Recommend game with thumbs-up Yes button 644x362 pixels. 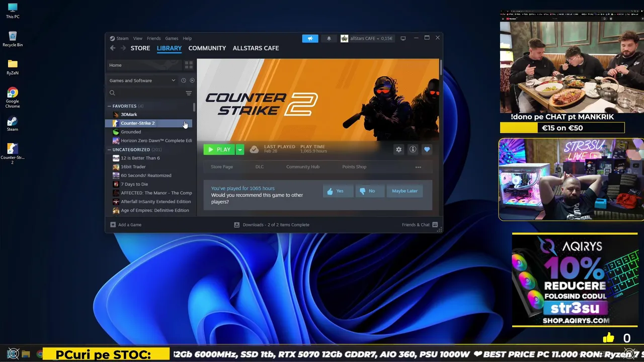[x=338, y=191]
